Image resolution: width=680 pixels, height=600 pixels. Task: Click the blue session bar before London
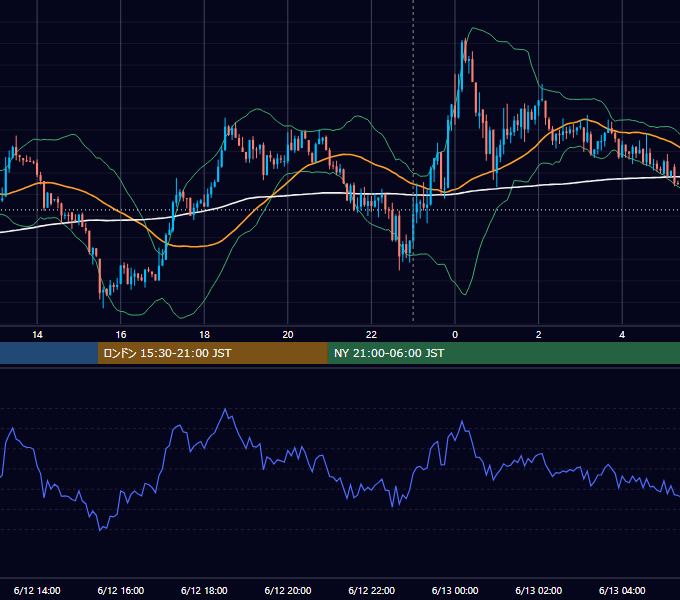[x=49, y=353]
